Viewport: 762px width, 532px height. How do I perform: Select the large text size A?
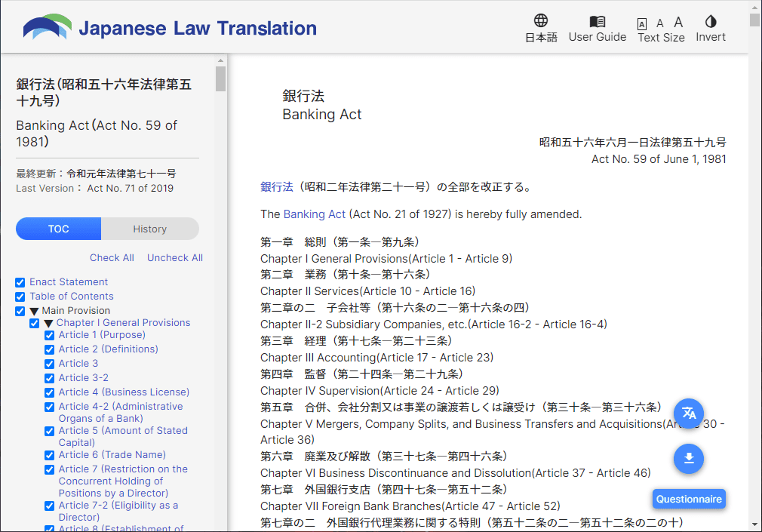[678, 22]
